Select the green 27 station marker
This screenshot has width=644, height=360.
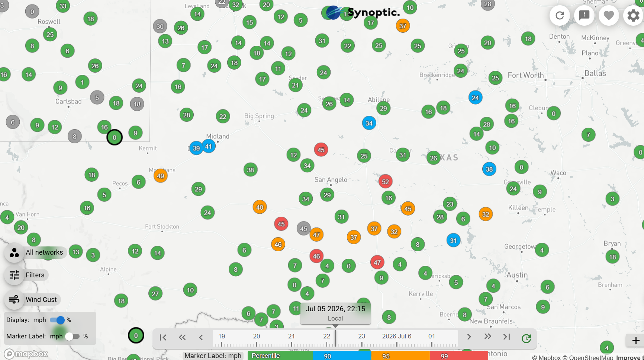pos(155,294)
